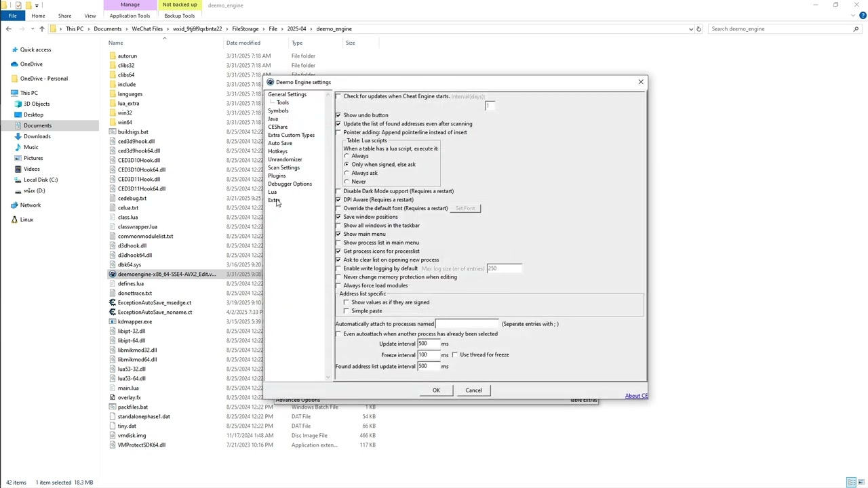Open Desktop in navigation pane

tap(33, 115)
